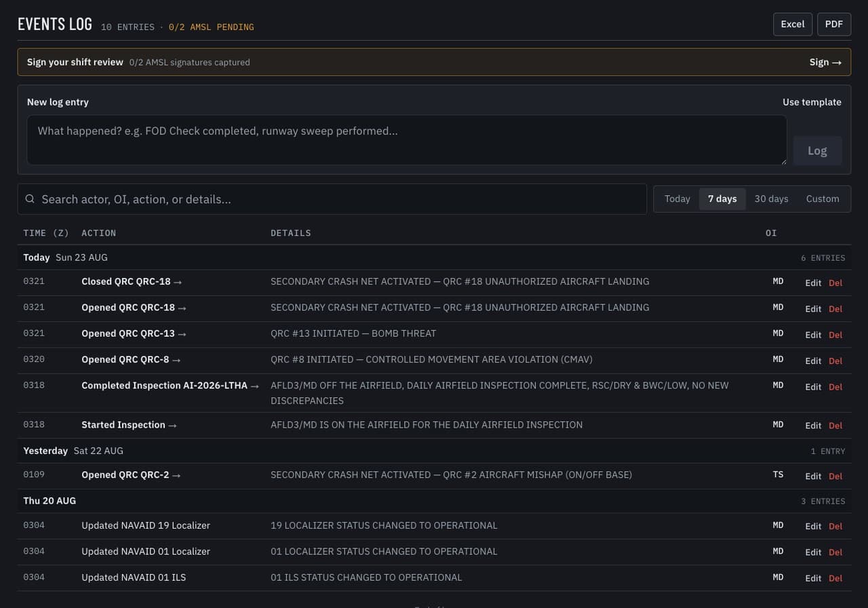Focus the new log entry text area
868x608 pixels.
pyautogui.click(x=406, y=140)
